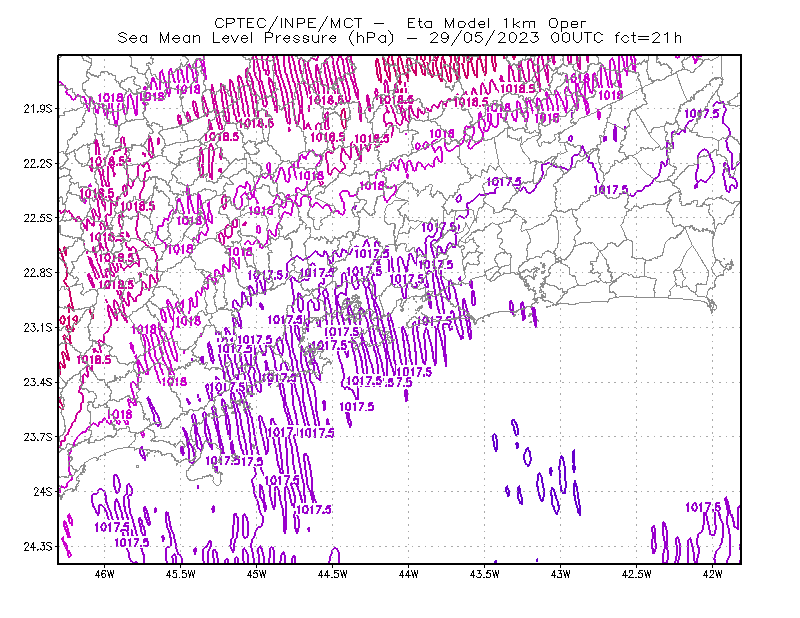Viewport: 800px width, 618px height.
Task: Click the "Sea Mean Level Pressure" heading
Action: click(x=227, y=38)
